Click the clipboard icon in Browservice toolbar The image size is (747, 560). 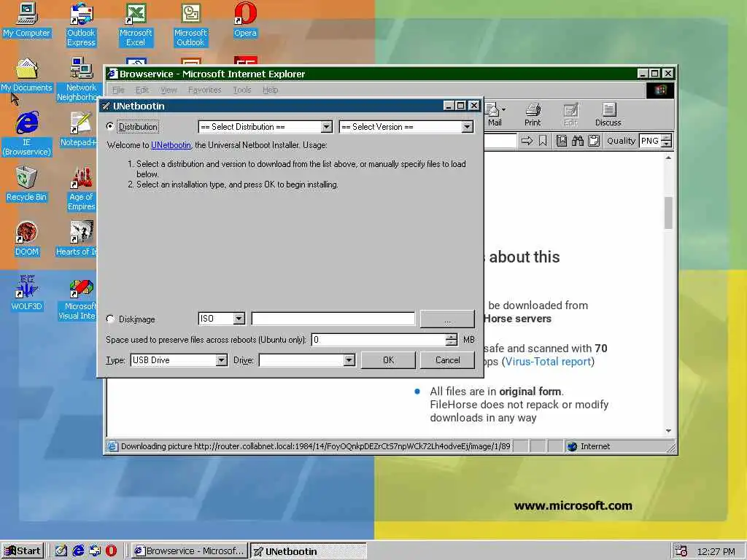pyautogui.click(x=594, y=141)
